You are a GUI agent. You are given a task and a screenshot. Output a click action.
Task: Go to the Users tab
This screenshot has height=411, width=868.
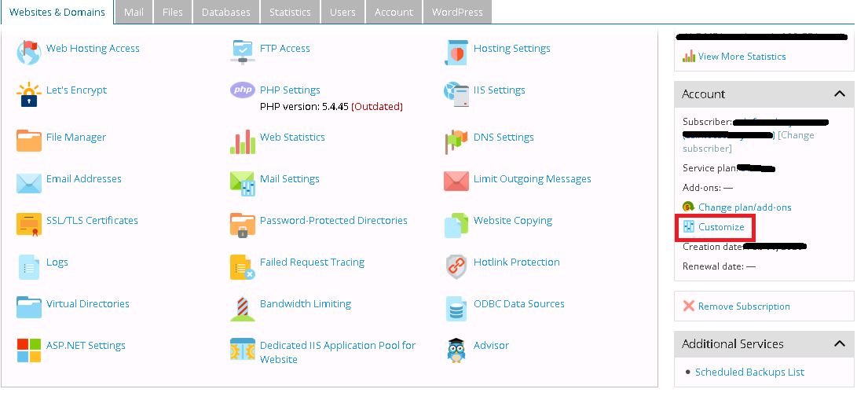pos(342,12)
